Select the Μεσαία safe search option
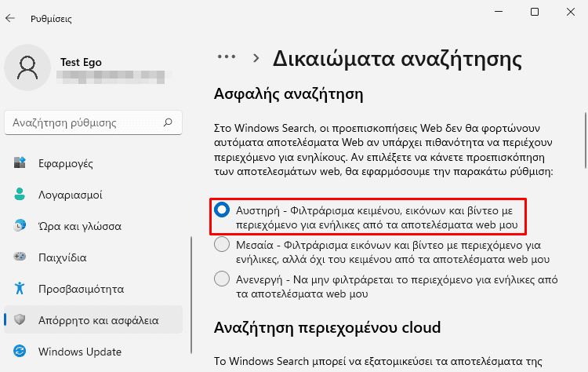 (x=223, y=245)
